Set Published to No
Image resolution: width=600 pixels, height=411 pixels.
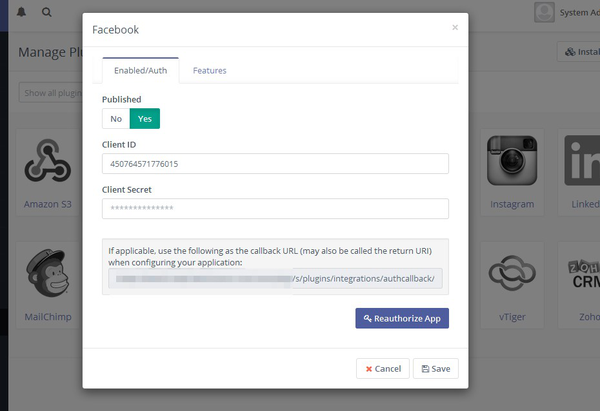pyautogui.click(x=116, y=119)
